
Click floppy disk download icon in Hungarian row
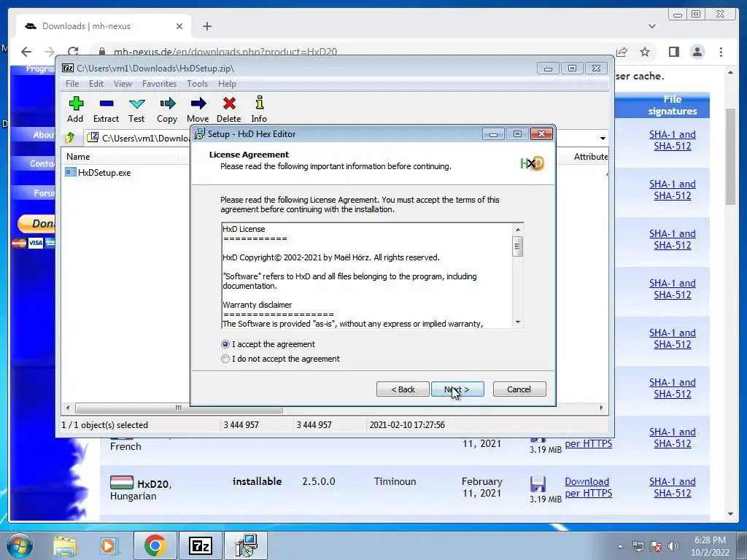coord(538,484)
